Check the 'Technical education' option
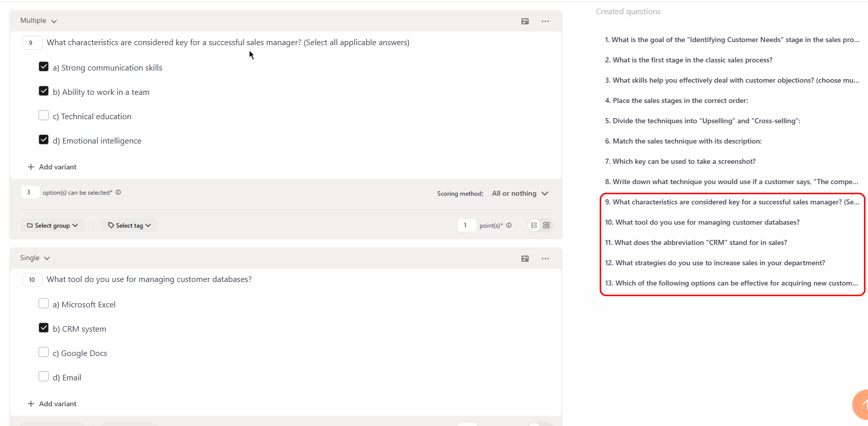This screenshot has width=868, height=426. [x=44, y=116]
